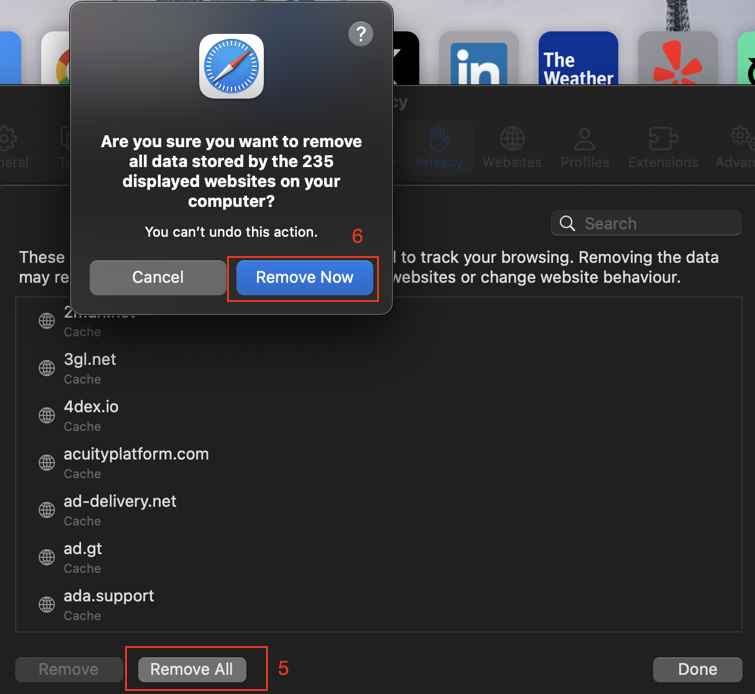Select the ad-delivery.net row
Screen dimensions: 755x694
click(378, 510)
